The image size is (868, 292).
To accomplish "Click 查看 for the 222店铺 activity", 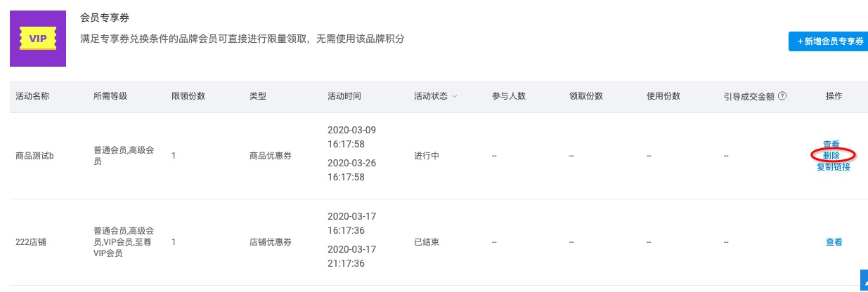I will 834,242.
